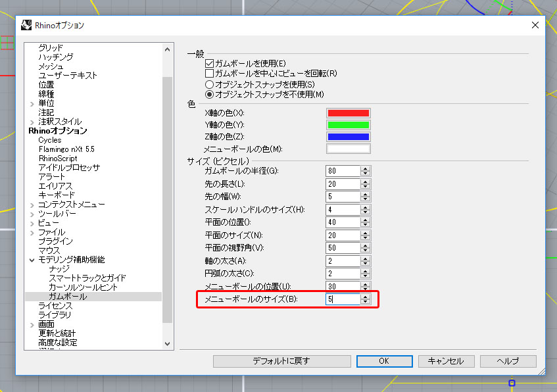Select Cycles in options tree

click(50, 140)
